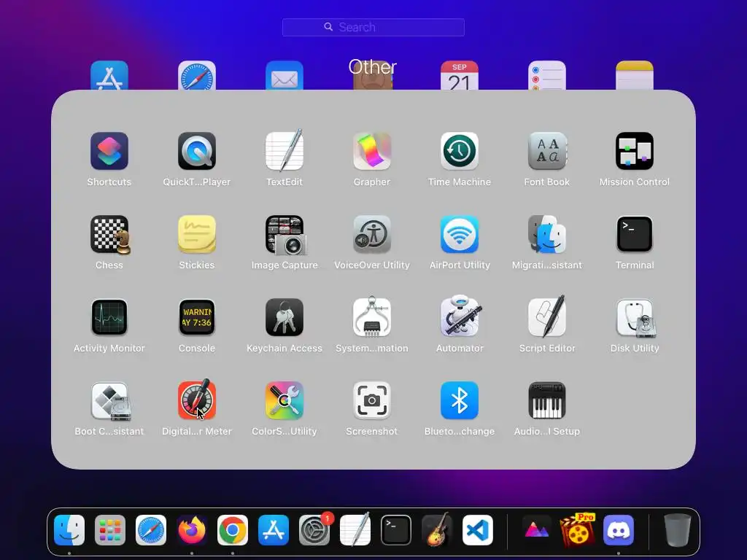Launch Terminal from the Other folder
Image resolution: width=747 pixels, height=560 pixels.
tap(635, 234)
